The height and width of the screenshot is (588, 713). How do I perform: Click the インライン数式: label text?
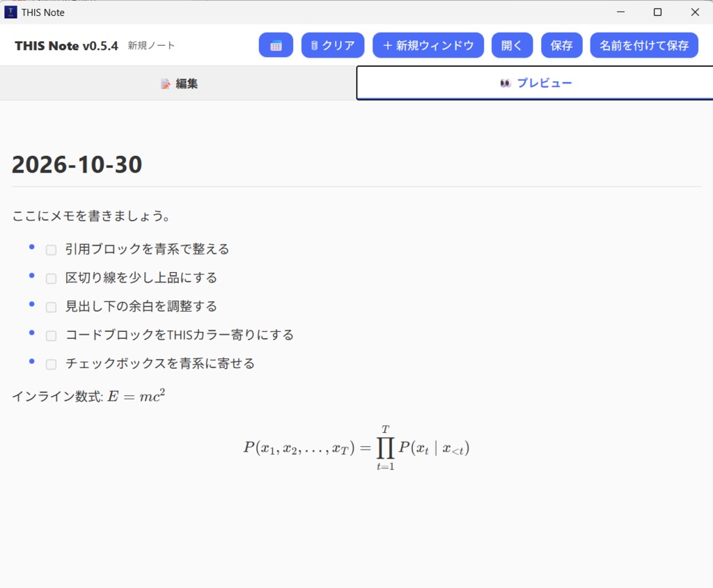coord(58,397)
